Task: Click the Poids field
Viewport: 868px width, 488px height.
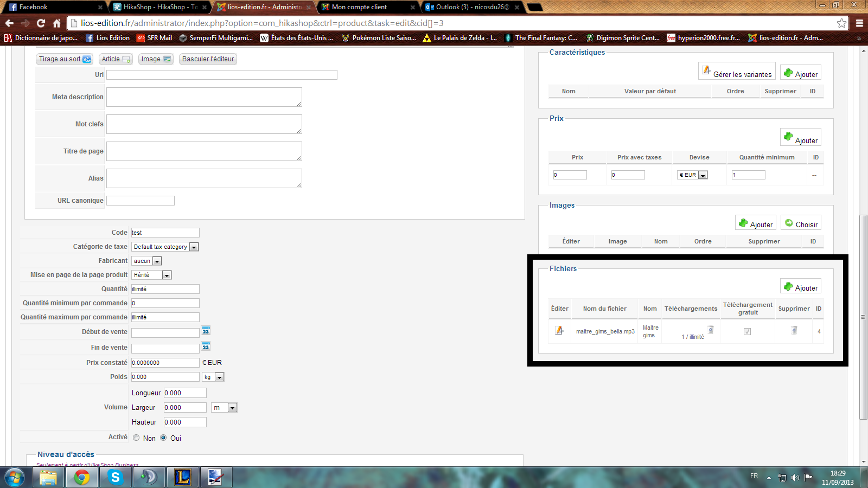Action: coord(165,377)
